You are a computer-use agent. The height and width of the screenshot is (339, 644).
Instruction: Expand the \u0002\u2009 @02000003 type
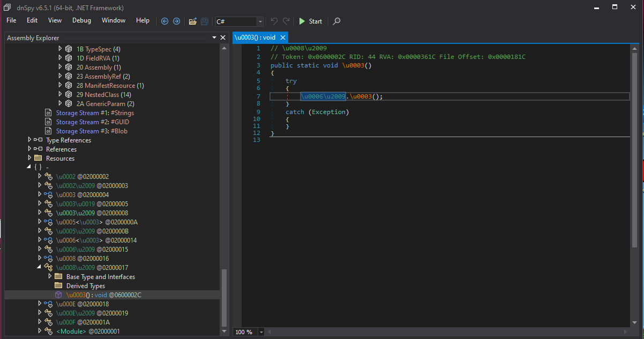[x=40, y=186]
